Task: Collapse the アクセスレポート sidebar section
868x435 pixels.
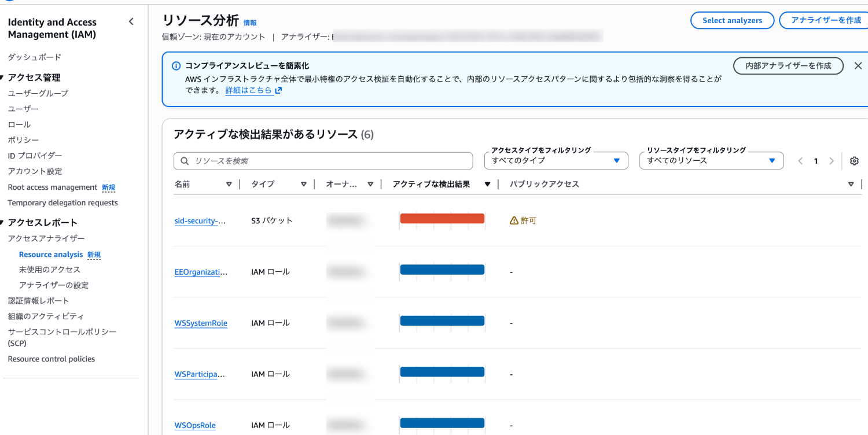Action: (3, 223)
